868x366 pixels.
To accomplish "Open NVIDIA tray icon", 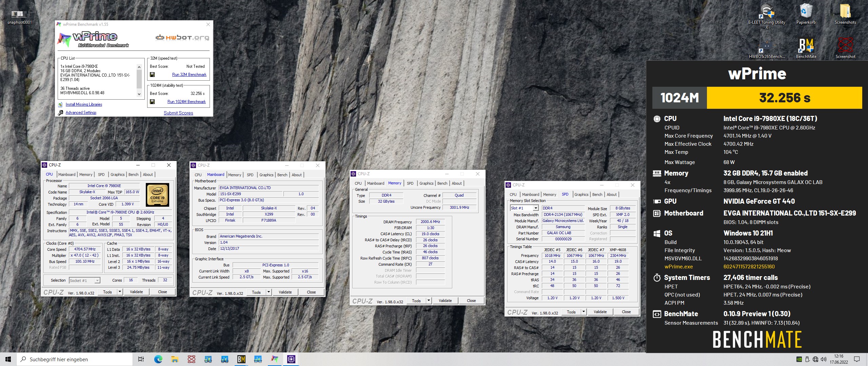I will 799,359.
